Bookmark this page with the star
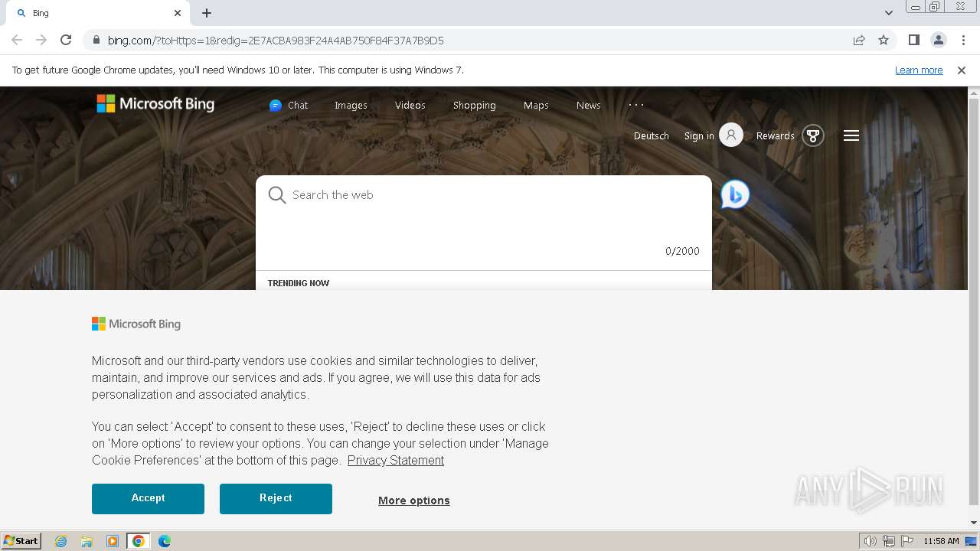The image size is (980, 551). click(884, 40)
